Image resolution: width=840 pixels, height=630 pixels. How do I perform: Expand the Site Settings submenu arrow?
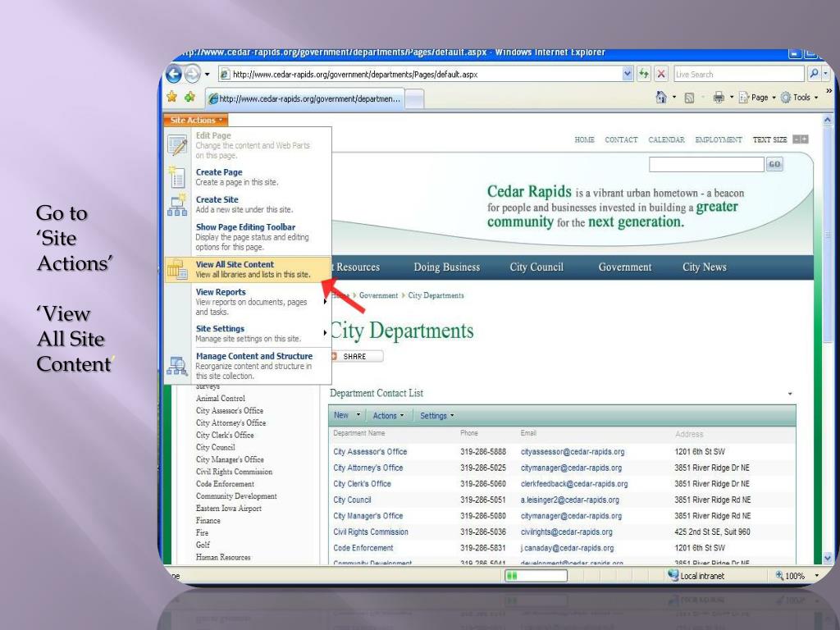point(325,333)
